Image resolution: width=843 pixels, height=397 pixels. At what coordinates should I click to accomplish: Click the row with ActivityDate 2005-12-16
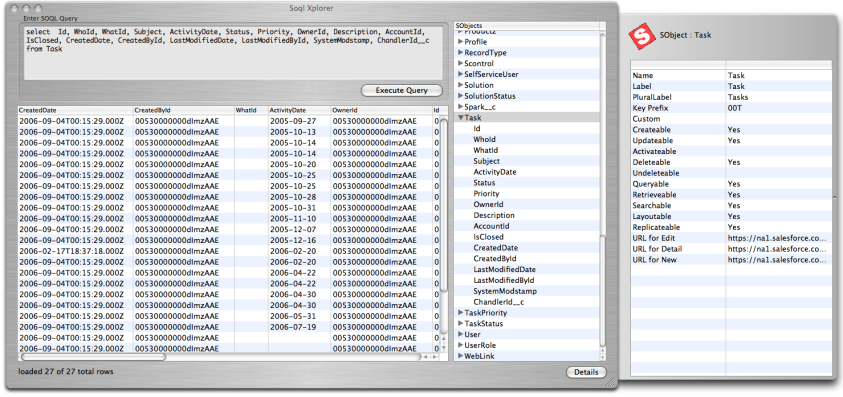pyautogui.click(x=229, y=240)
